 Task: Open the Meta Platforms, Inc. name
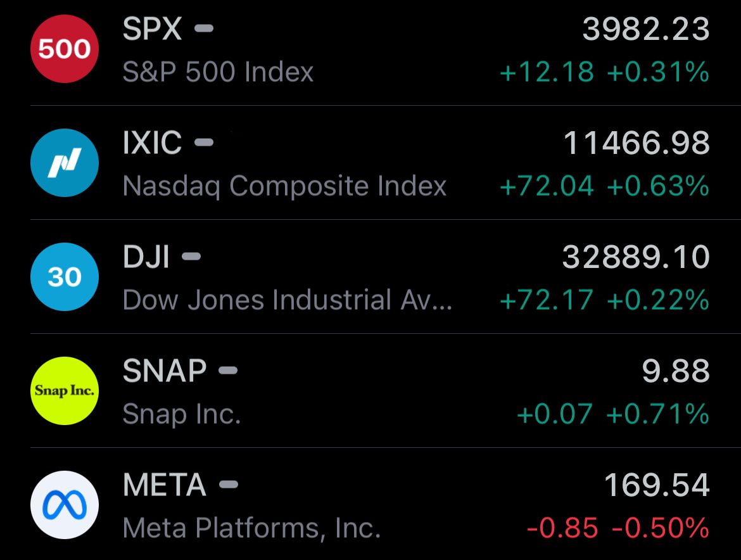(x=252, y=528)
